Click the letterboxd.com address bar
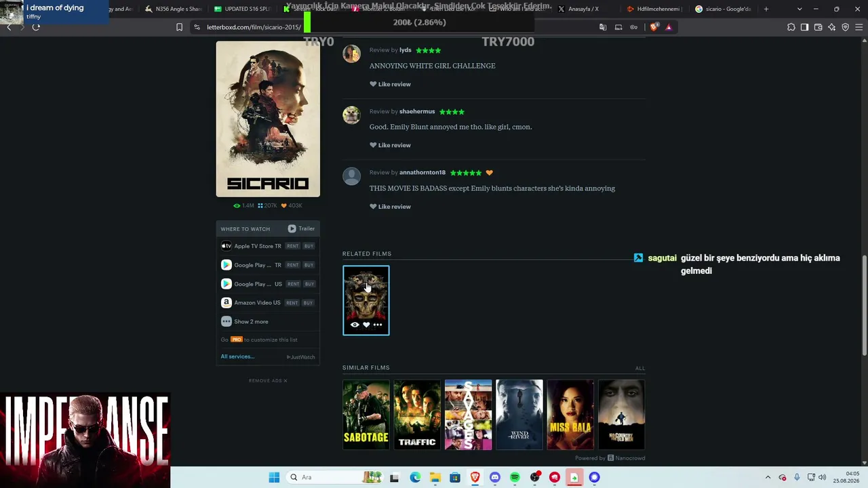Viewport: 868px width, 488px height. (254, 27)
